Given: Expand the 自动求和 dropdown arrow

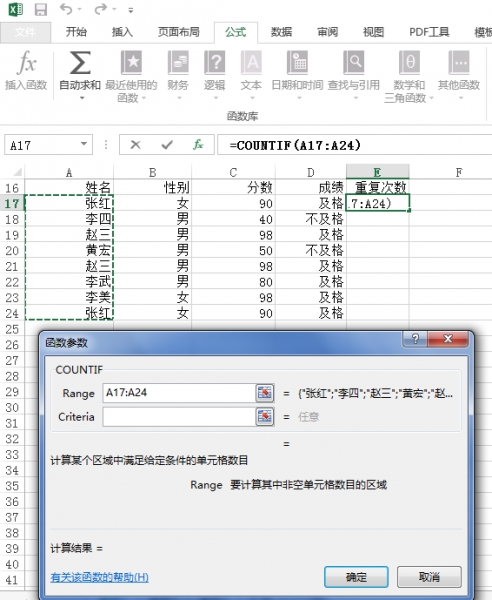Looking at the screenshot, I should click(x=81, y=98).
